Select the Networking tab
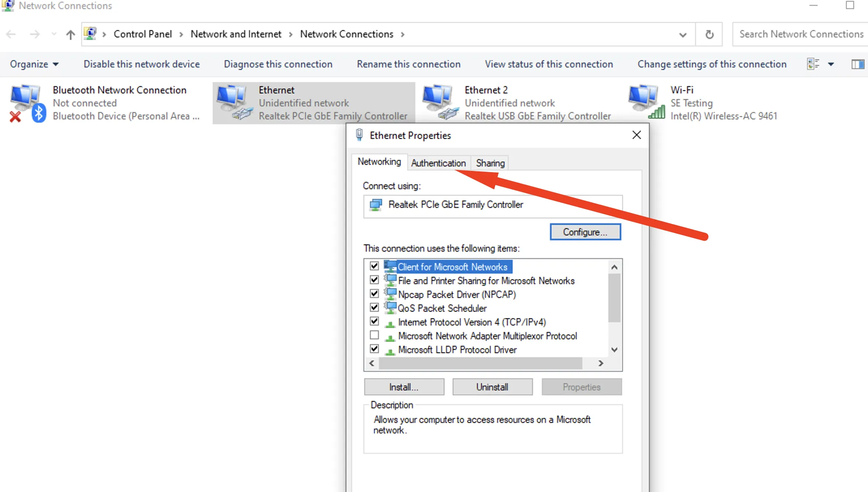 point(379,162)
